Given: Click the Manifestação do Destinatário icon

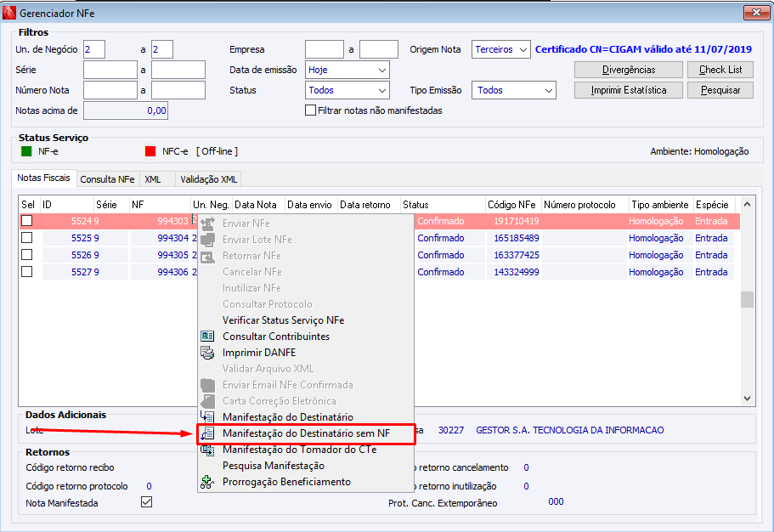Looking at the screenshot, I should [207, 417].
